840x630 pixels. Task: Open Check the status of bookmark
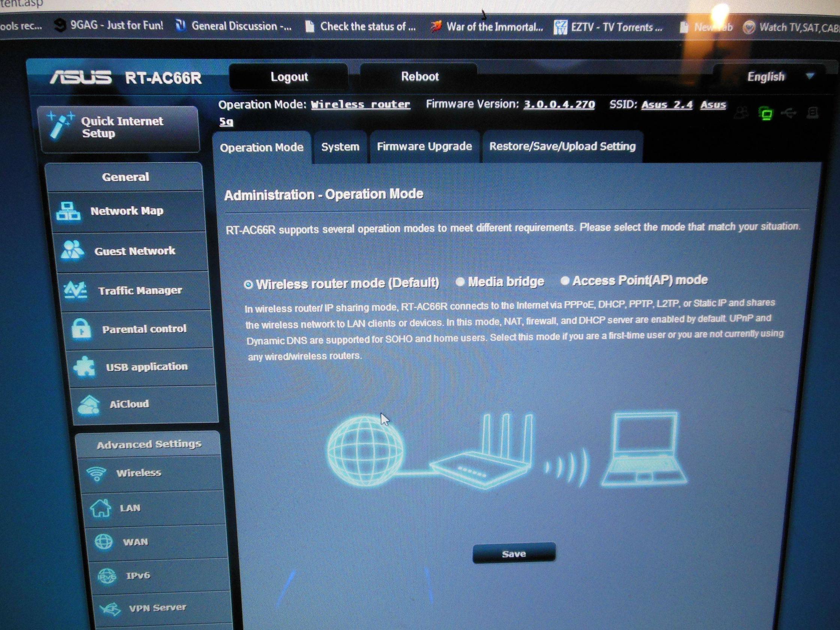pos(361,27)
